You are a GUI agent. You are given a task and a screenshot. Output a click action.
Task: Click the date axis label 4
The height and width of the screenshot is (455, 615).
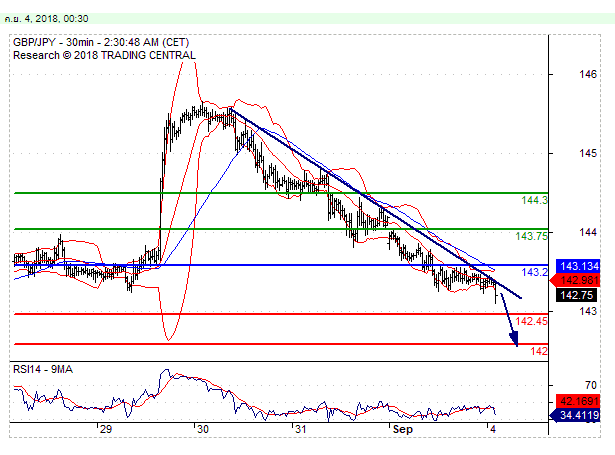coord(493,429)
